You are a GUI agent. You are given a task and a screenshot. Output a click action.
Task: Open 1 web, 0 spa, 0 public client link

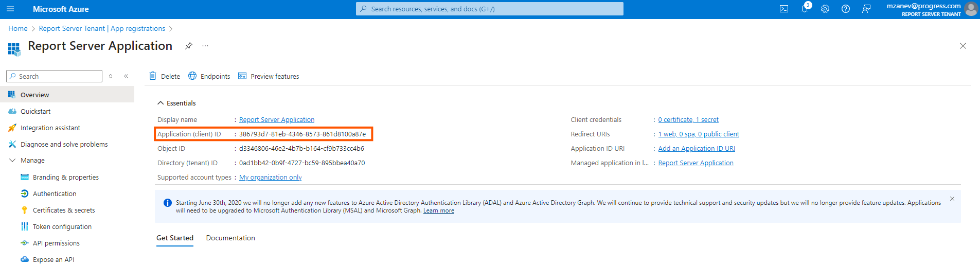coord(699,134)
